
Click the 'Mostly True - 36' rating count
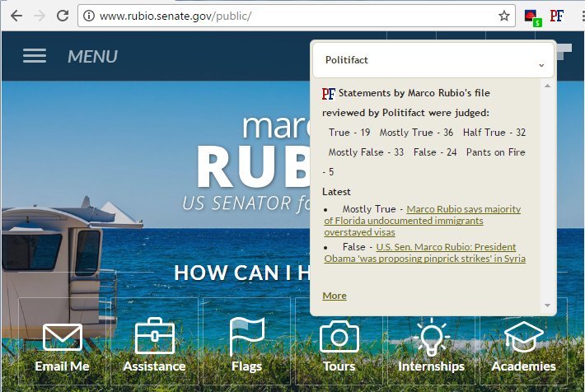point(416,133)
